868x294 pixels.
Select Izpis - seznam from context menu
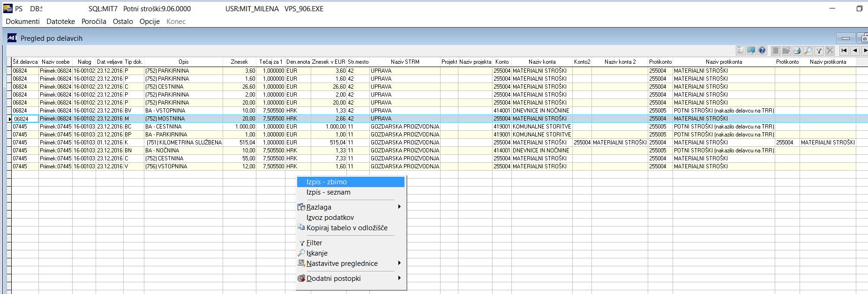(328, 192)
